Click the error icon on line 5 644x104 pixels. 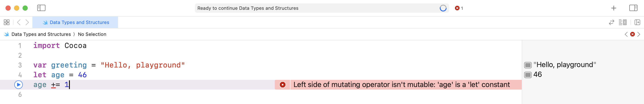click(283, 85)
